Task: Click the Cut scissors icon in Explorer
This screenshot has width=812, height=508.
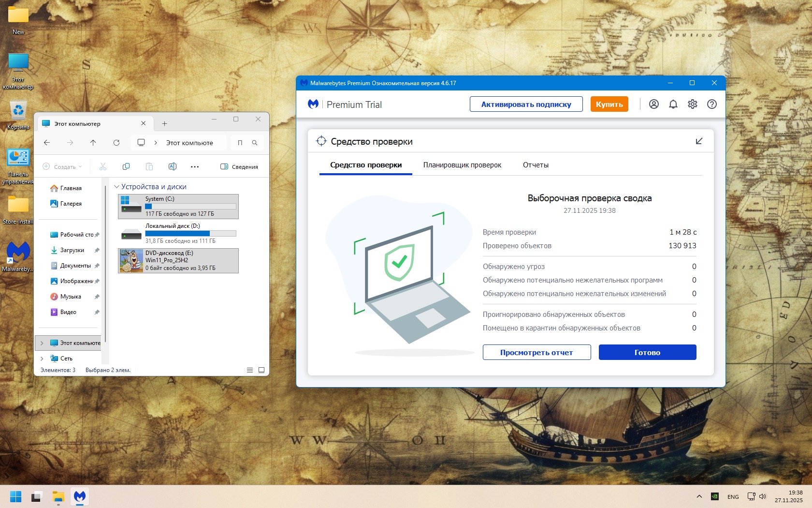Action: point(103,166)
